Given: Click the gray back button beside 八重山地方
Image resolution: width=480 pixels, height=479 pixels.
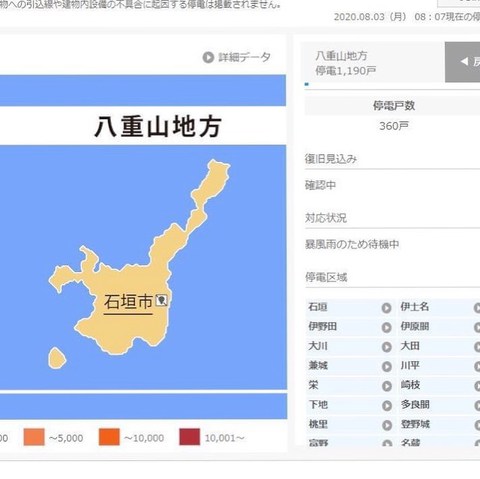Looking at the screenshot, I should pos(462,62).
